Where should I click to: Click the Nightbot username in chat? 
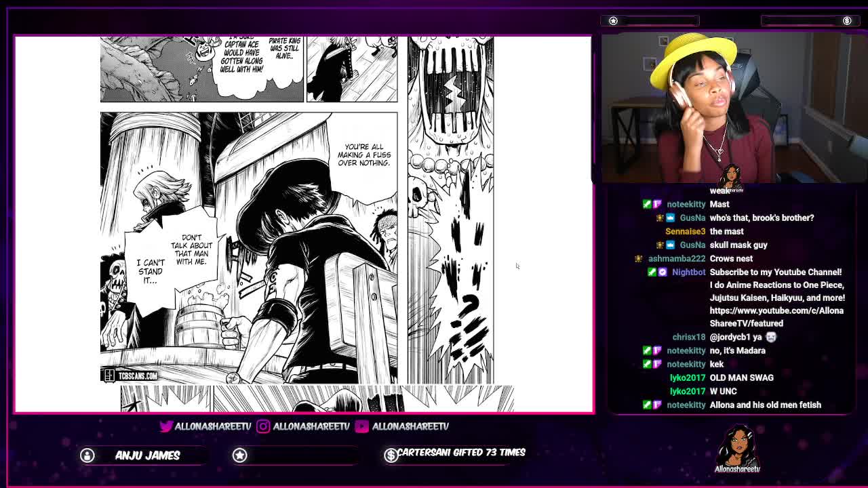tap(688, 272)
